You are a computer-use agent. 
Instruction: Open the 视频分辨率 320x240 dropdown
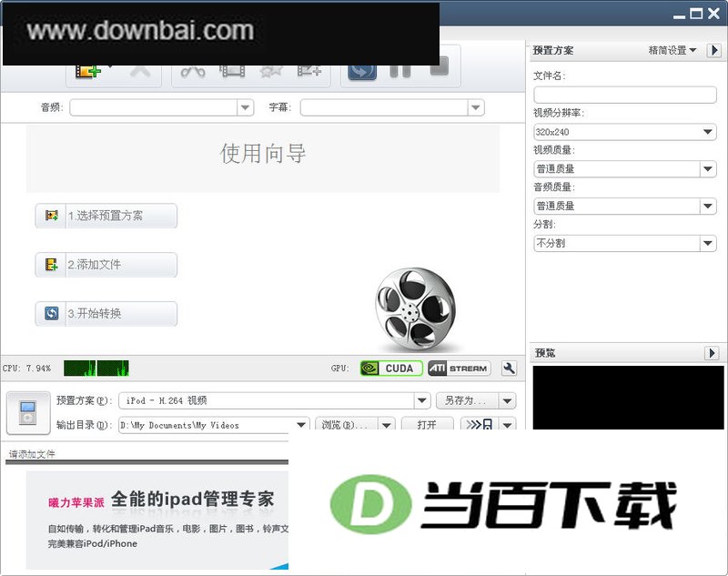[625, 132]
